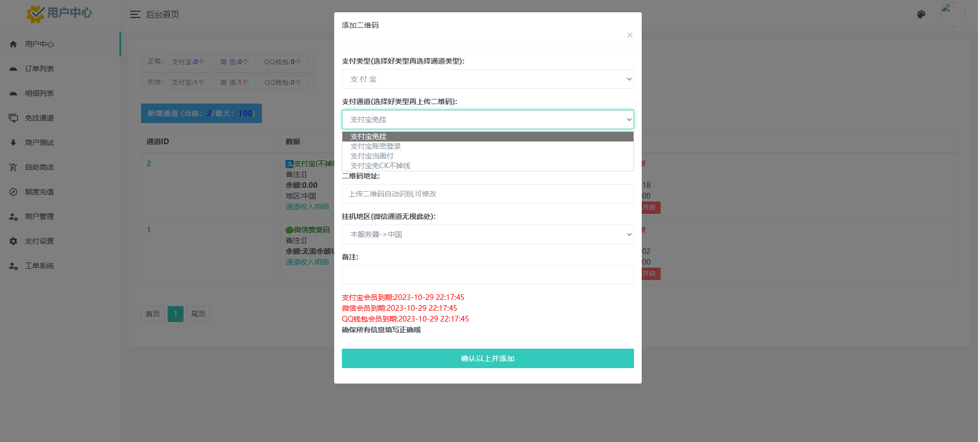Close the 添加二维码 dialog
The height and width of the screenshot is (442, 980).
pos(629,35)
